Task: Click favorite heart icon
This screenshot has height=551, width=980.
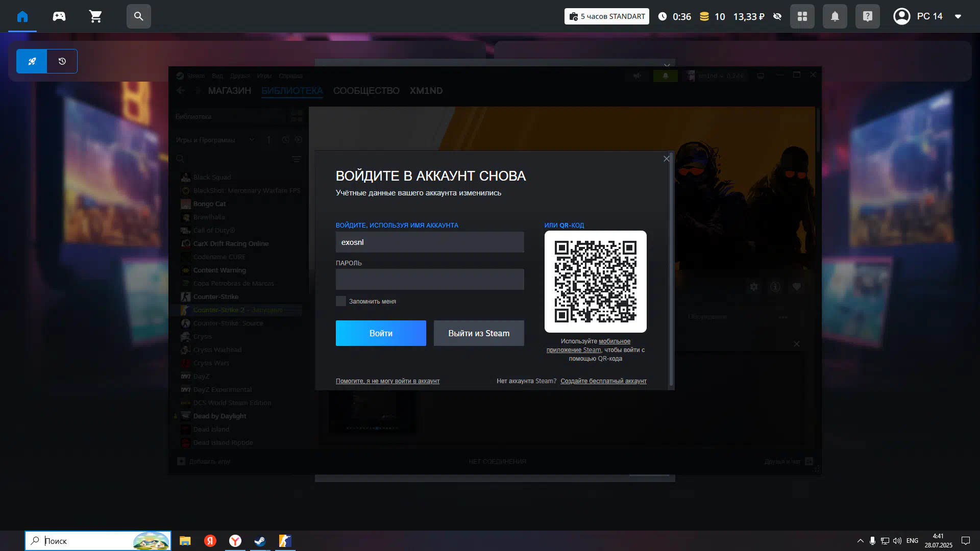Action: pyautogui.click(x=797, y=287)
